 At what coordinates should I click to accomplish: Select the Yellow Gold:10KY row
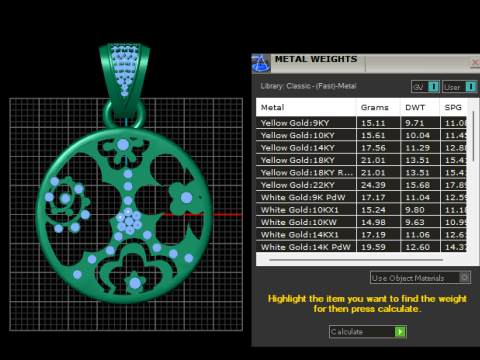point(361,135)
